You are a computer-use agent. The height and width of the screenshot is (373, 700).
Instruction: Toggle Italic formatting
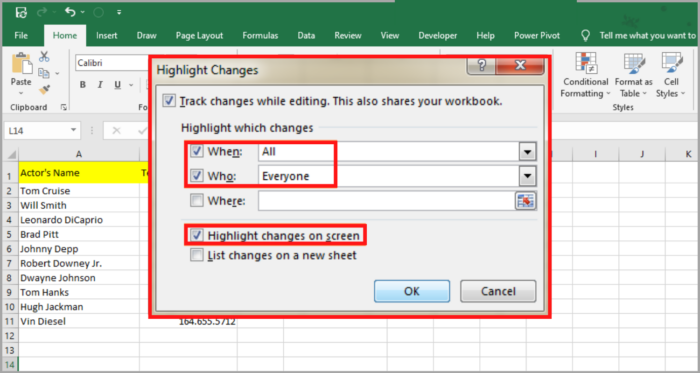tap(100, 85)
